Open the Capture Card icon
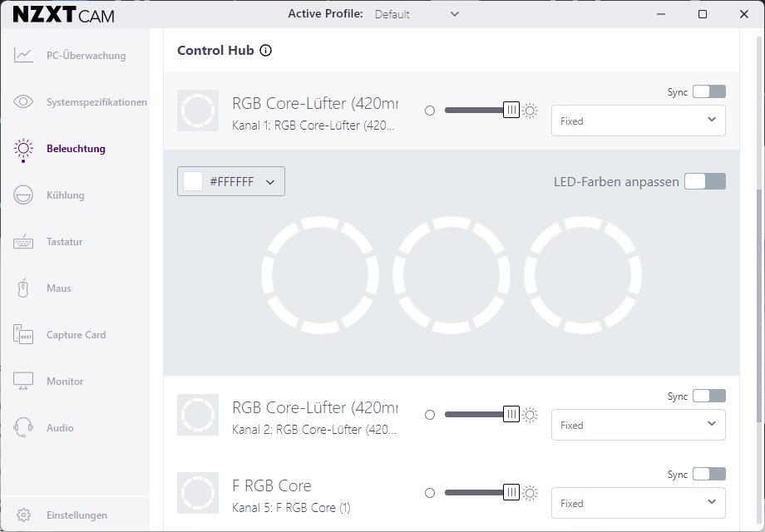765x532 pixels. click(x=23, y=335)
